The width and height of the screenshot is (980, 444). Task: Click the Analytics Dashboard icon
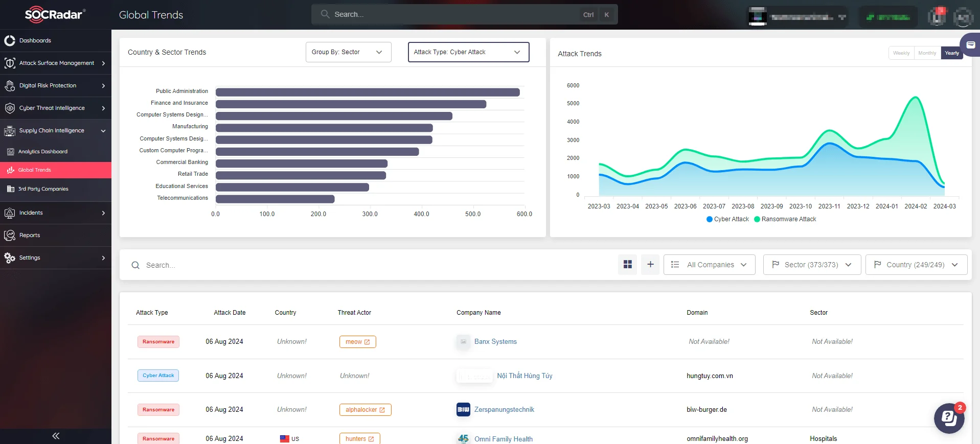[x=11, y=152]
